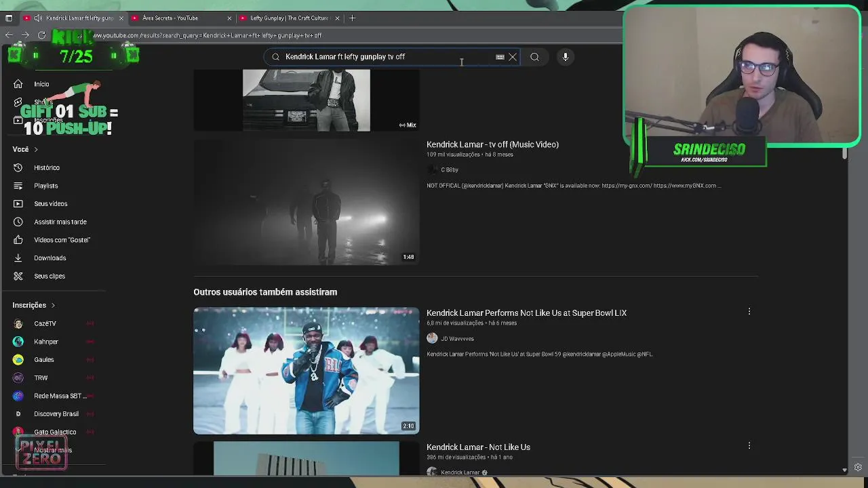Open the on-screen keyboard icon in search box
Image resolution: width=868 pixels, height=488 pixels.
(x=500, y=57)
